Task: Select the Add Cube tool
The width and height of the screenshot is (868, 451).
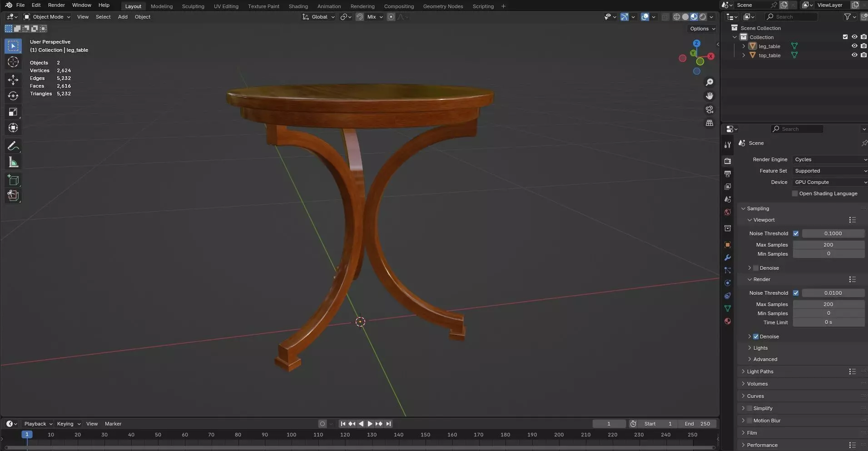Action: point(13,180)
